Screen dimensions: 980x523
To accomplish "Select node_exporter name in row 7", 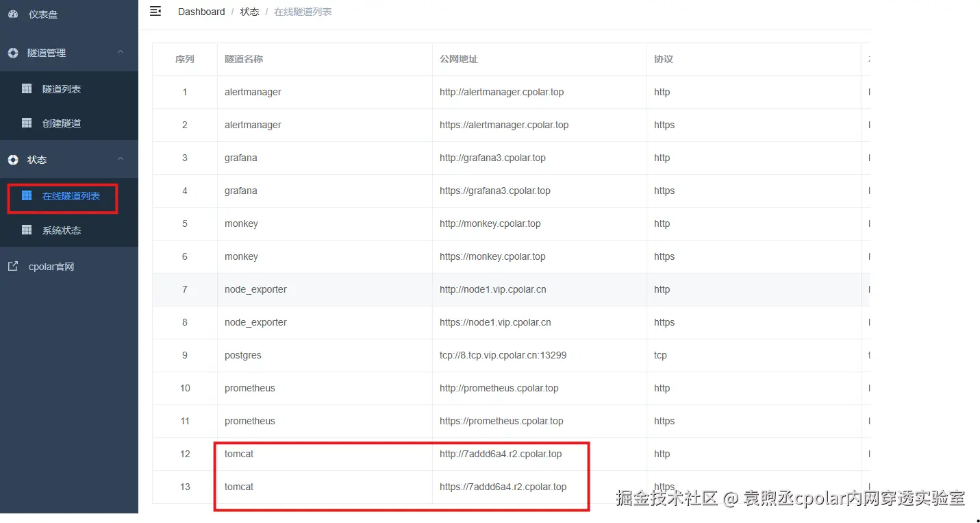I will point(255,289).
